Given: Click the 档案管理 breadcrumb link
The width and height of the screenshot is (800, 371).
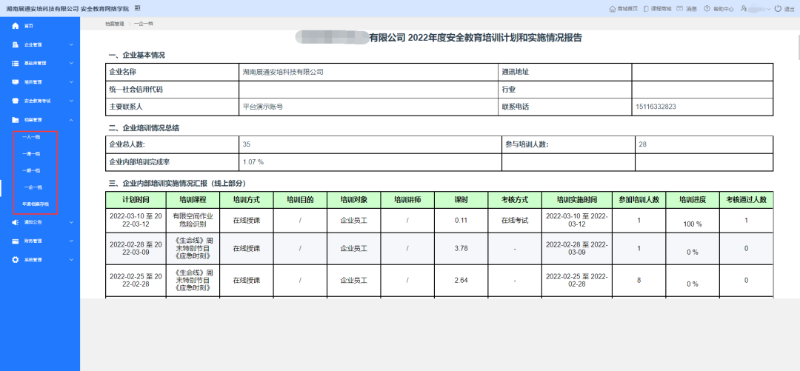Looking at the screenshot, I should pos(114,23).
